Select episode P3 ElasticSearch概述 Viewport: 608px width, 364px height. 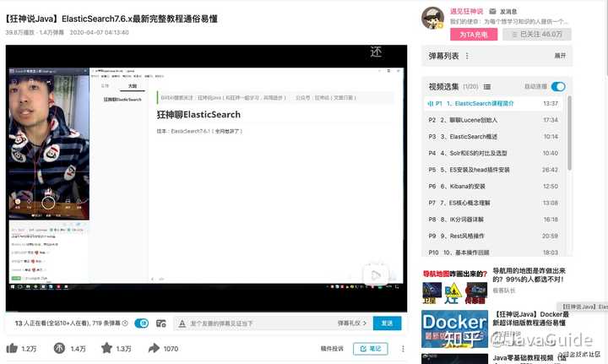coord(492,137)
